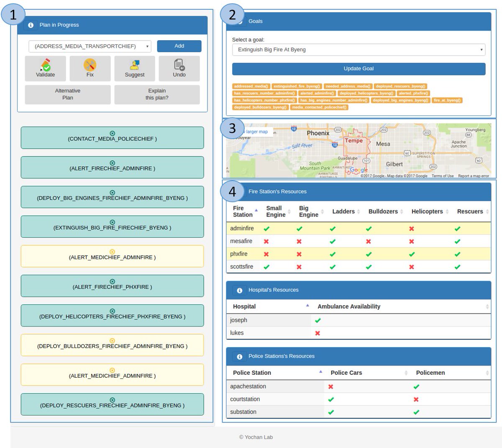
Task: Click sort arrows beside Helicopters header
Action: [x=447, y=211]
